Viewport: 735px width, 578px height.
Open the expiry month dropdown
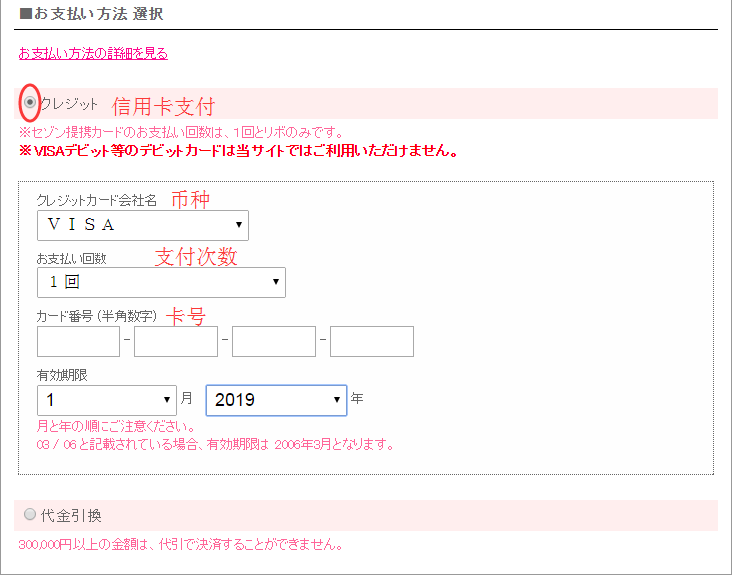tap(106, 400)
